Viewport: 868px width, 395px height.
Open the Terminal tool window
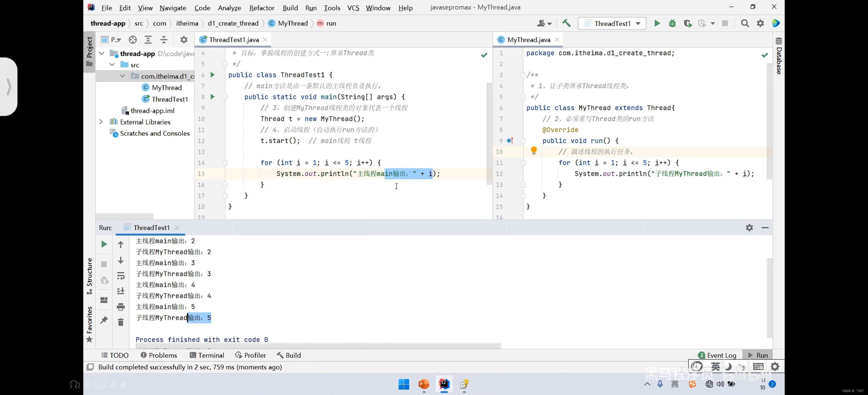click(x=207, y=355)
